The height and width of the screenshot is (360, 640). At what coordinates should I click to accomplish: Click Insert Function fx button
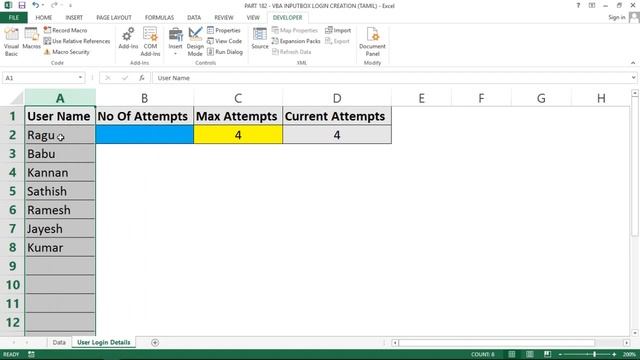point(142,78)
